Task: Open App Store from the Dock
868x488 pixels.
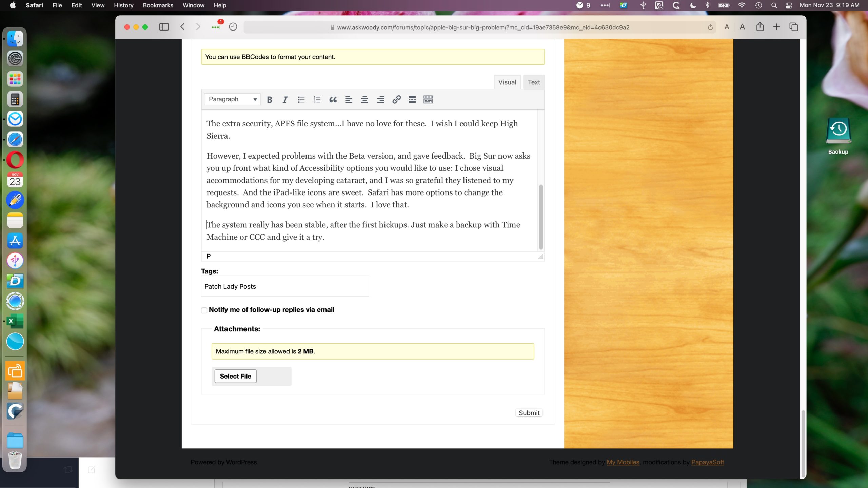Action: [x=15, y=241]
